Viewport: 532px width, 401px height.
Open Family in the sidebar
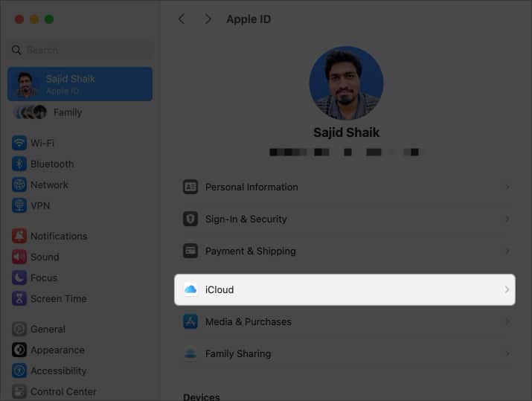coord(68,112)
